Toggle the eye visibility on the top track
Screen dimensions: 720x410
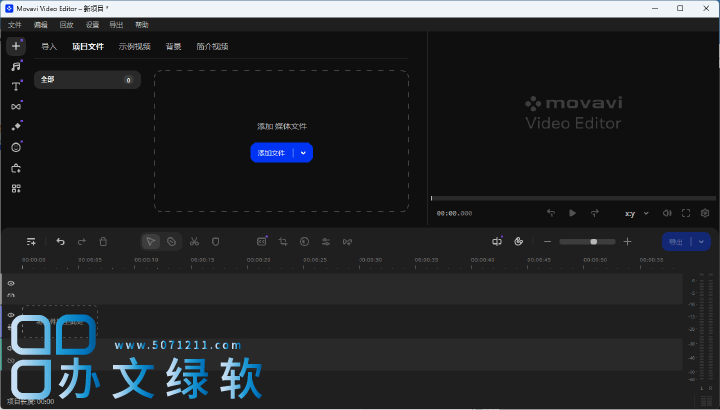tap(11, 284)
